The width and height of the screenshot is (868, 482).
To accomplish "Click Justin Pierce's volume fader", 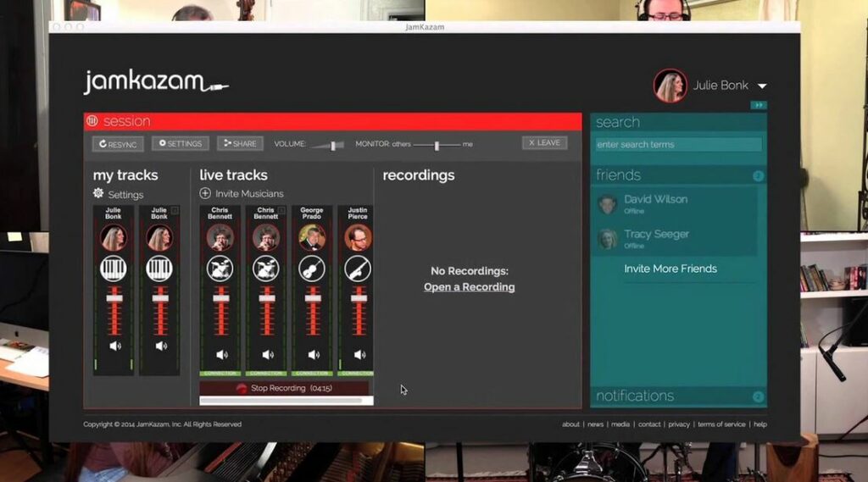I will click(359, 297).
